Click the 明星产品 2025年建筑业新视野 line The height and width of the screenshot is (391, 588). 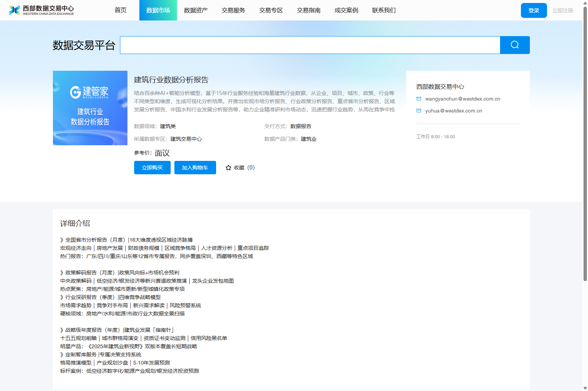(x=129, y=346)
